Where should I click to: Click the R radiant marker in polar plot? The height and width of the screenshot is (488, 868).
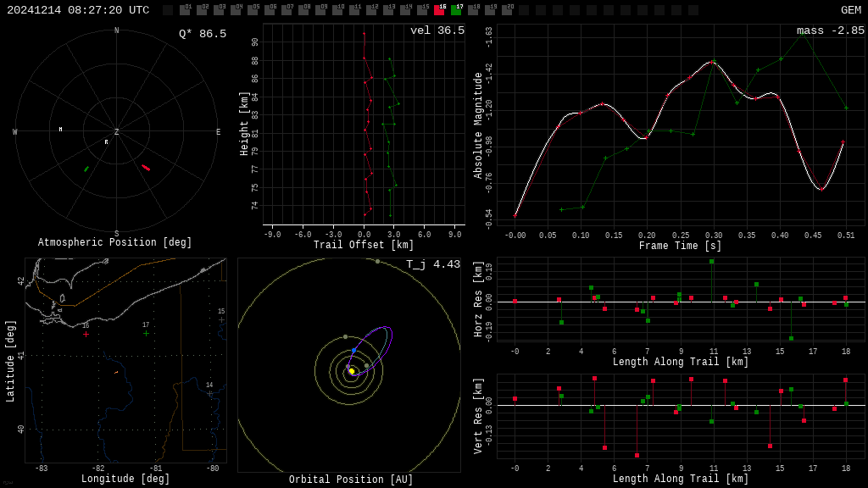106,142
